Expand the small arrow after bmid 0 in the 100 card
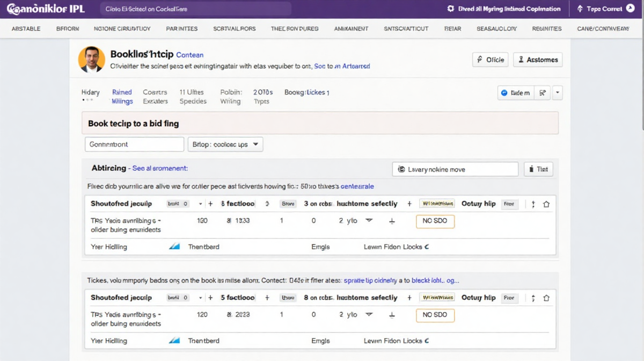The width and height of the screenshot is (644, 361). (201, 204)
